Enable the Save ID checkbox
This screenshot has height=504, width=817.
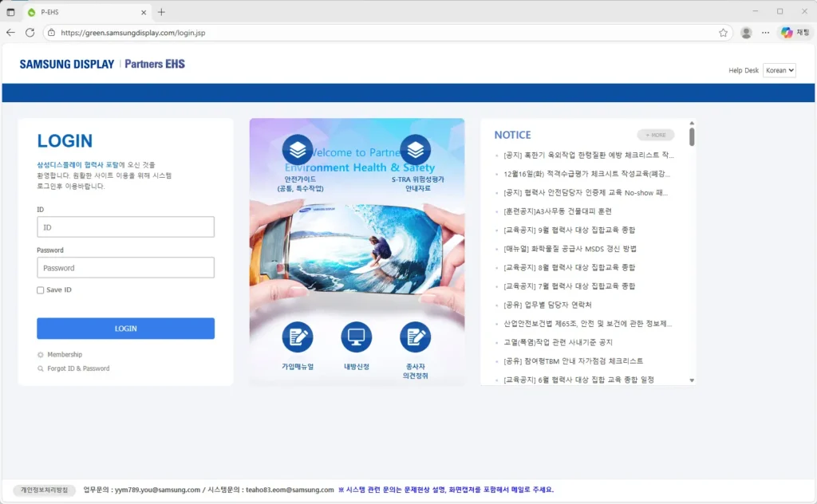tap(41, 289)
